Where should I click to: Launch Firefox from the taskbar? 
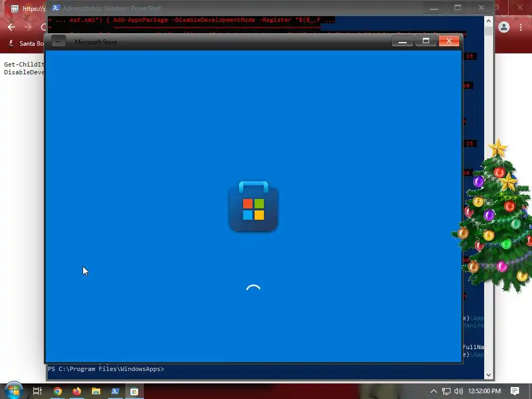point(77,391)
